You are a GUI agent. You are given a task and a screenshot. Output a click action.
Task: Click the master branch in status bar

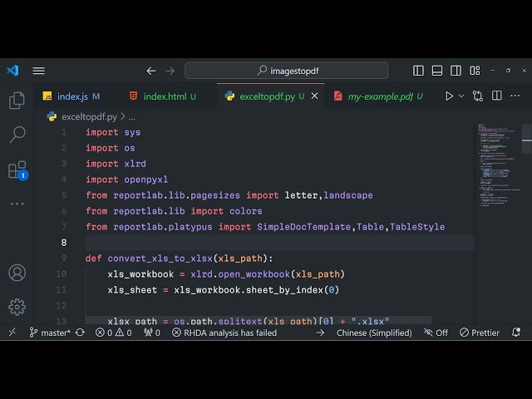(x=50, y=332)
